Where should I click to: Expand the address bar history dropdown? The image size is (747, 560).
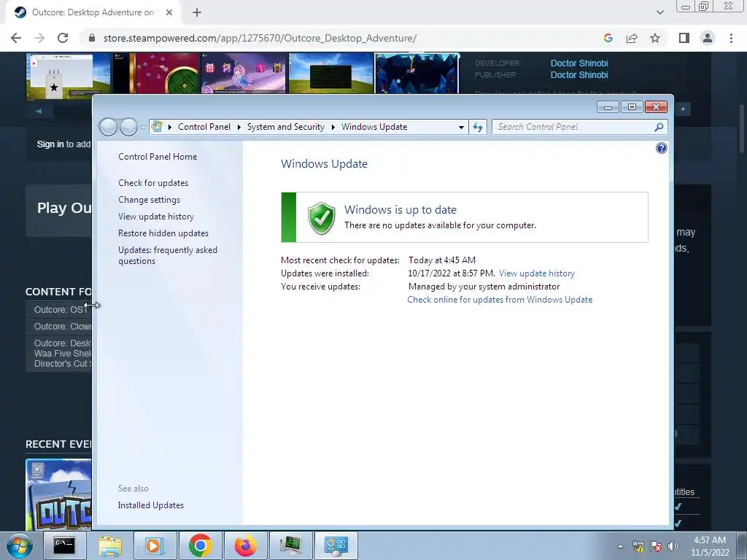[x=461, y=127]
